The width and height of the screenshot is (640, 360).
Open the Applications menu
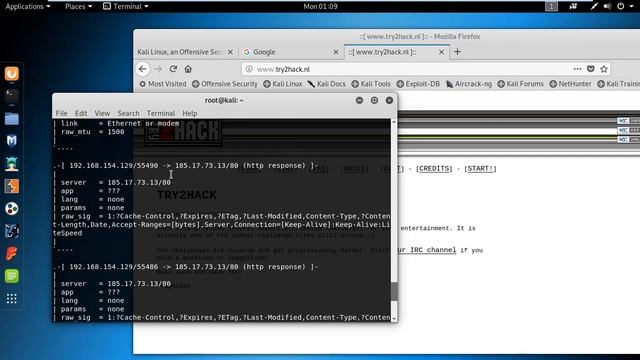click(x=28, y=6)
